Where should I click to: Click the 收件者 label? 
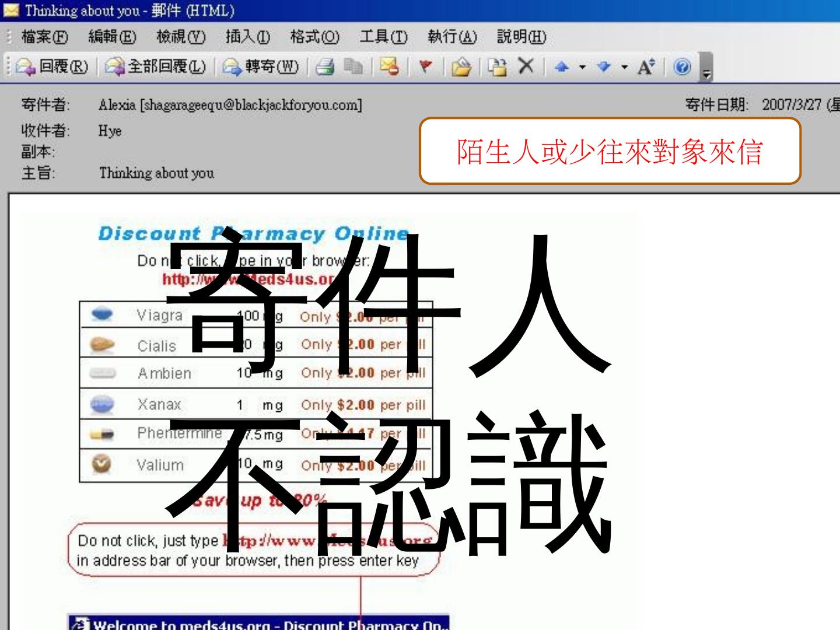45,131
